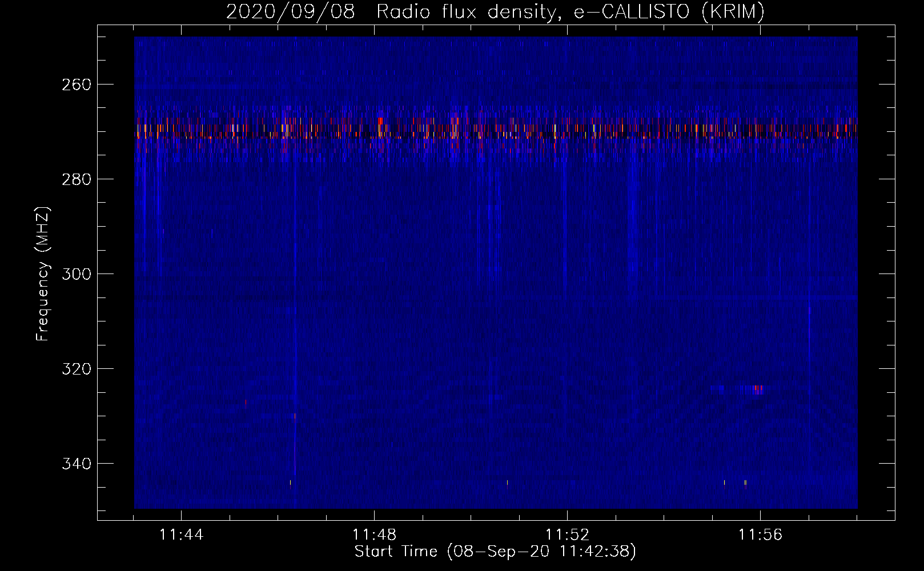Click the 11:56 time tick label
Viewport: 924px width, 571px height.
pos(760,535)
